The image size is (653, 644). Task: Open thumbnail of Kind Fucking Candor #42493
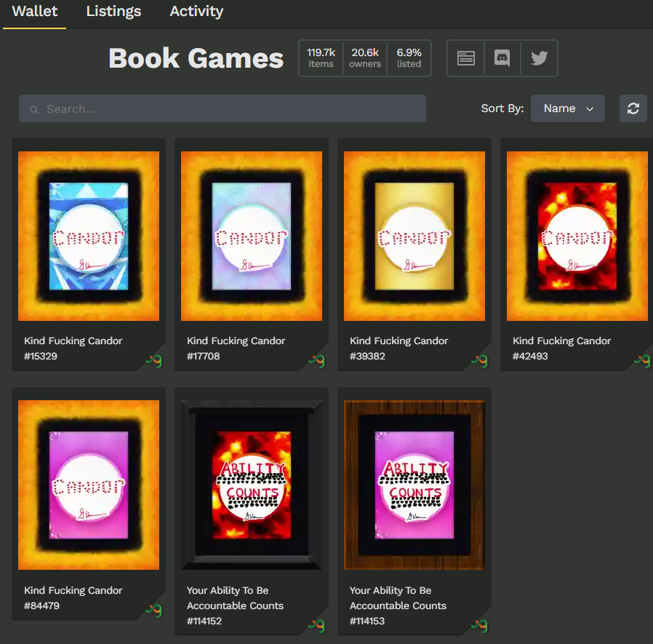click(x=577, y=236)
